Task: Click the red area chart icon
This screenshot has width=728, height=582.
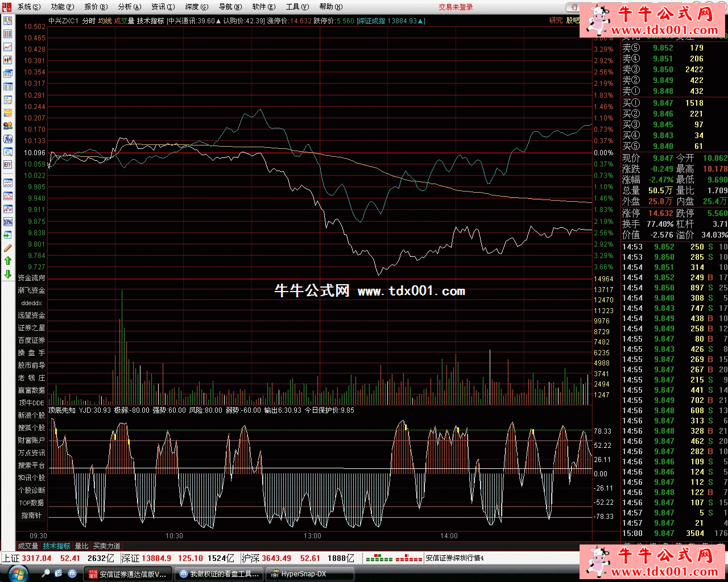Action: (8, 196)
